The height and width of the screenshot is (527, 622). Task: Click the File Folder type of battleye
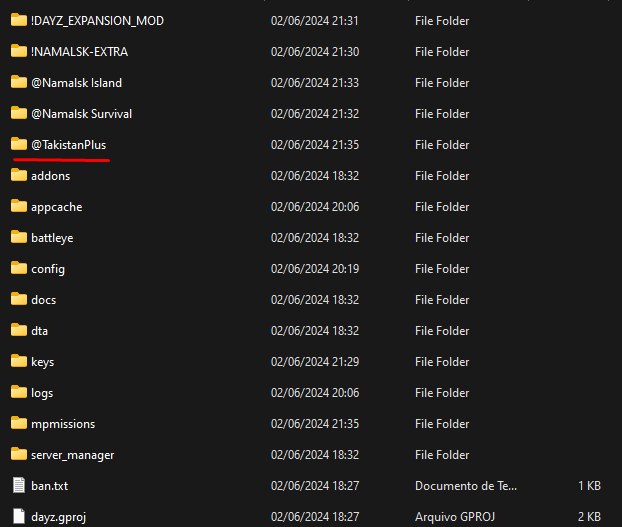point(442,238)
